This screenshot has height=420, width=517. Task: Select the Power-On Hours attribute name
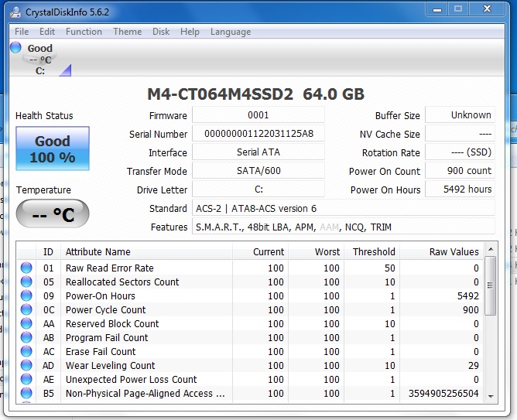pyautogui.click(x=101, y=295)
